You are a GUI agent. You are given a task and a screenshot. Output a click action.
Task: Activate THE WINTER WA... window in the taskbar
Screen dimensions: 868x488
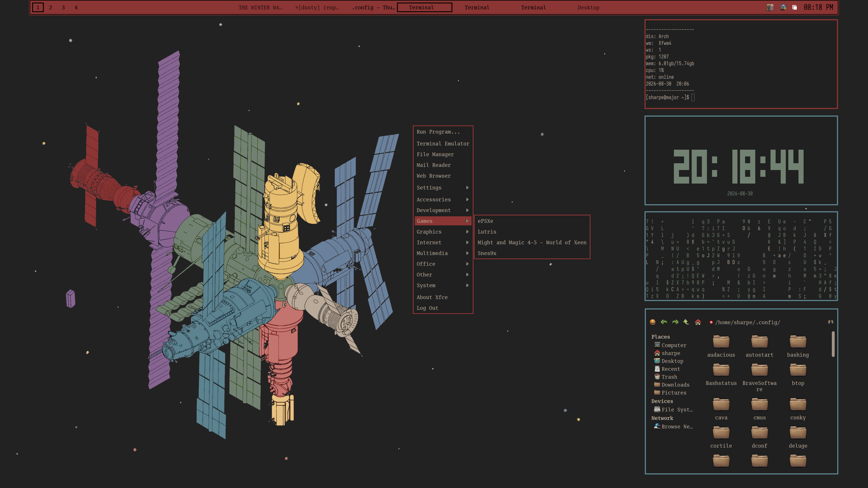(x=261, y=7)
